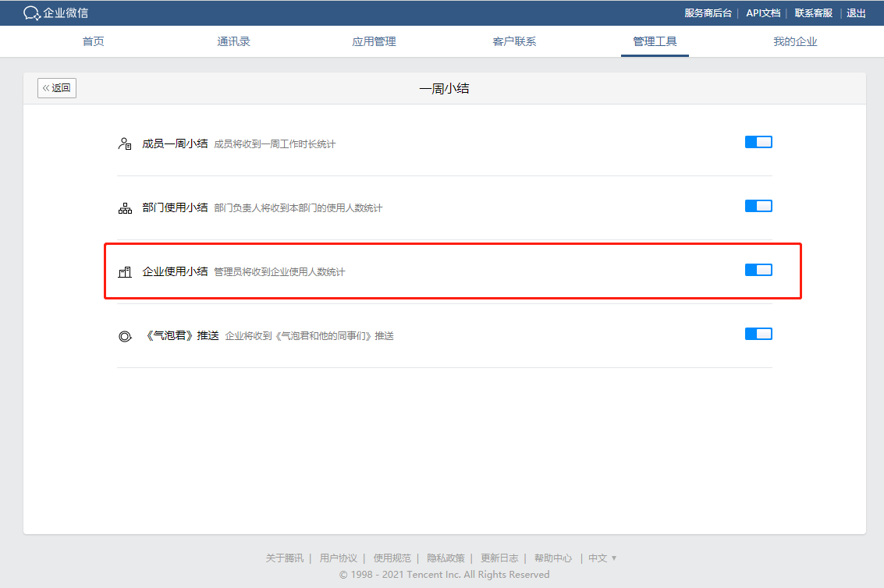This screenshot has height=588, width=884.
Task: Click the 《气泡君》推送 title text
Action: click(x=181, y=335)
